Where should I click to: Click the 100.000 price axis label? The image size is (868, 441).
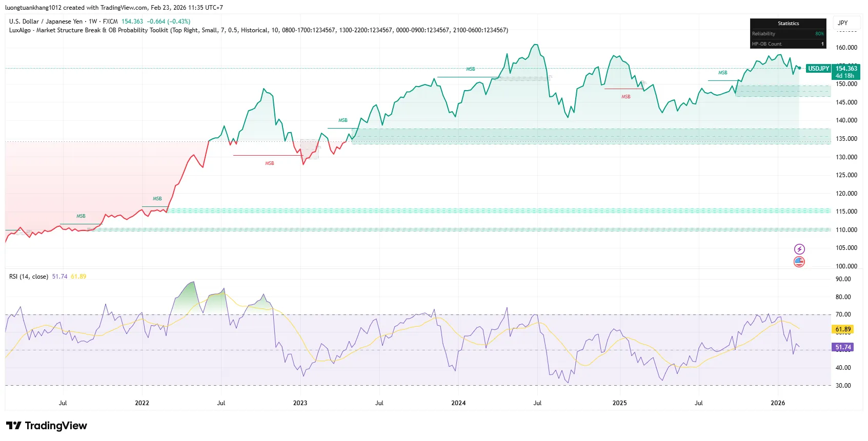tap(846, 266)
